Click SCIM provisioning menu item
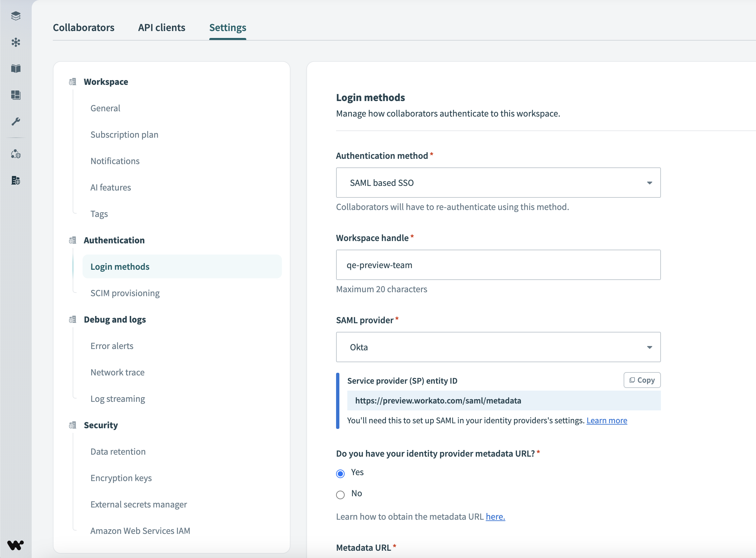The image size is (756, 558). [125, 293]
